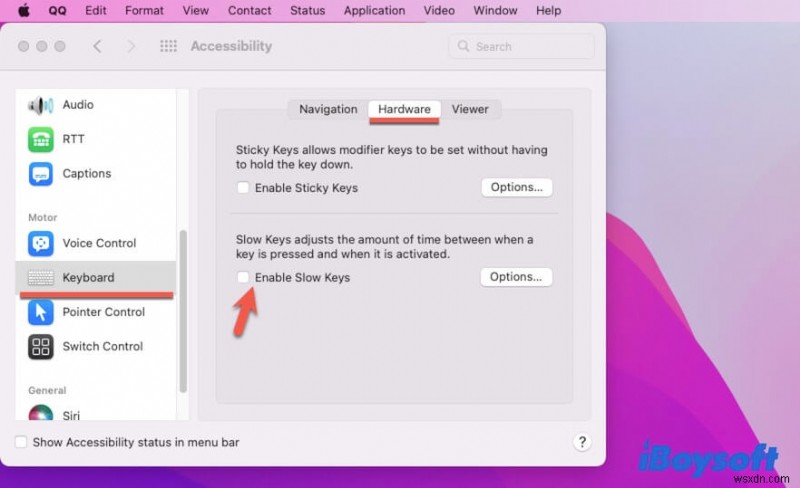Click the Enable Sticky Keys label
Viewport: 800px width, 488px height.
[x=306, y=188]
